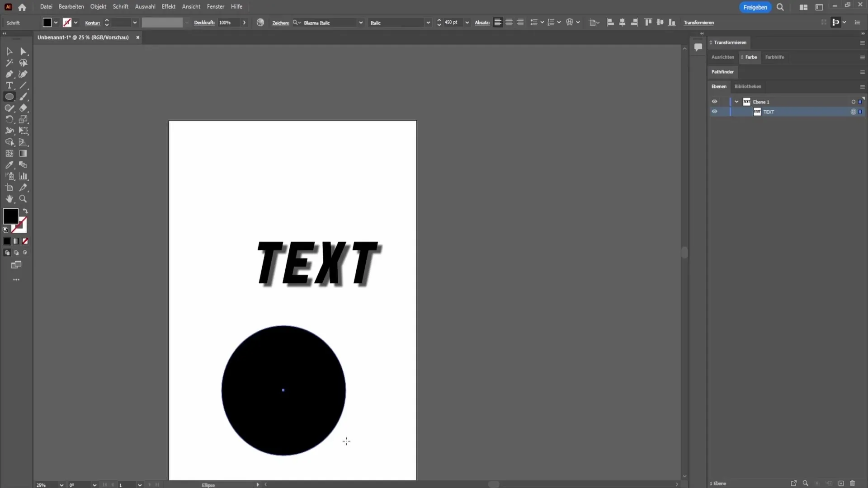
Task: Open the Bearbeiten menu
Action: click(71, 7)
